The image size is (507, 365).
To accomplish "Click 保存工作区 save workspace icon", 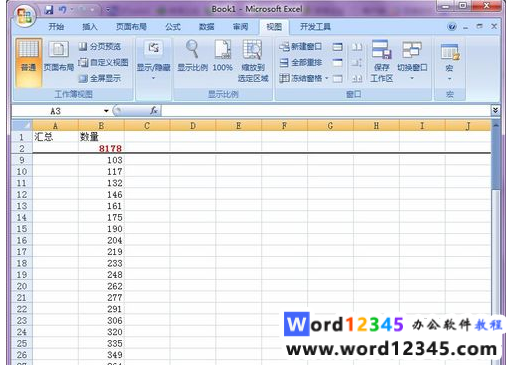I will (382, 61).
